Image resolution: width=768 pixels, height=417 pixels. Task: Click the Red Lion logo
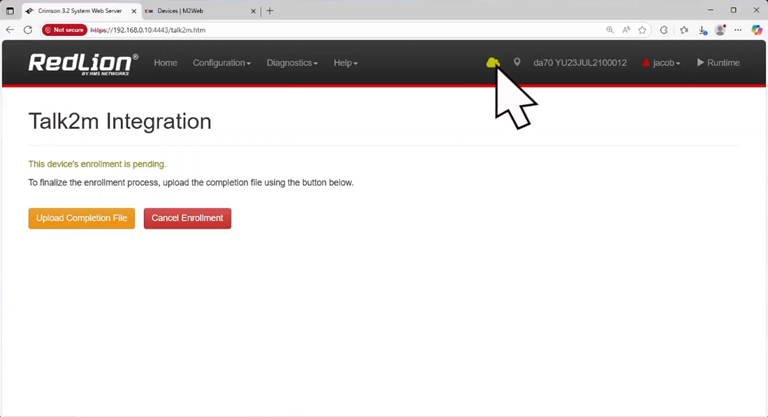coord(83,63)
